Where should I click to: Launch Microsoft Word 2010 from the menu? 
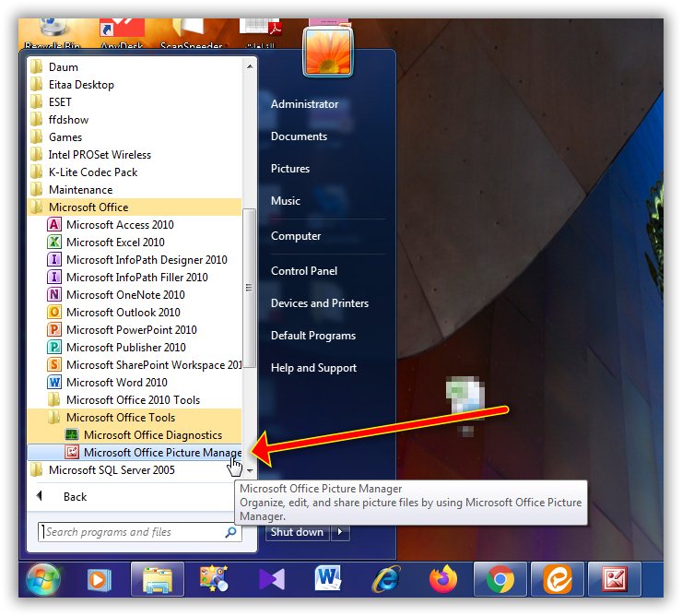click(x=116, y=383)
